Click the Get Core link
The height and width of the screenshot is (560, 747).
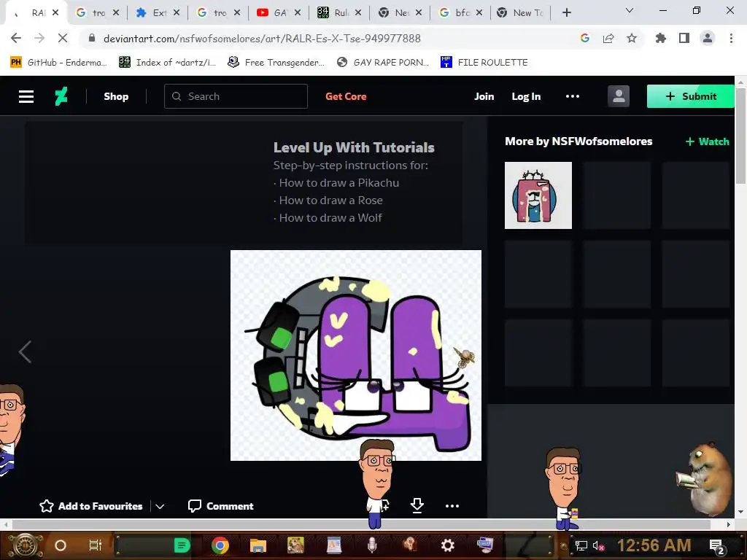[x=346, y=96]
